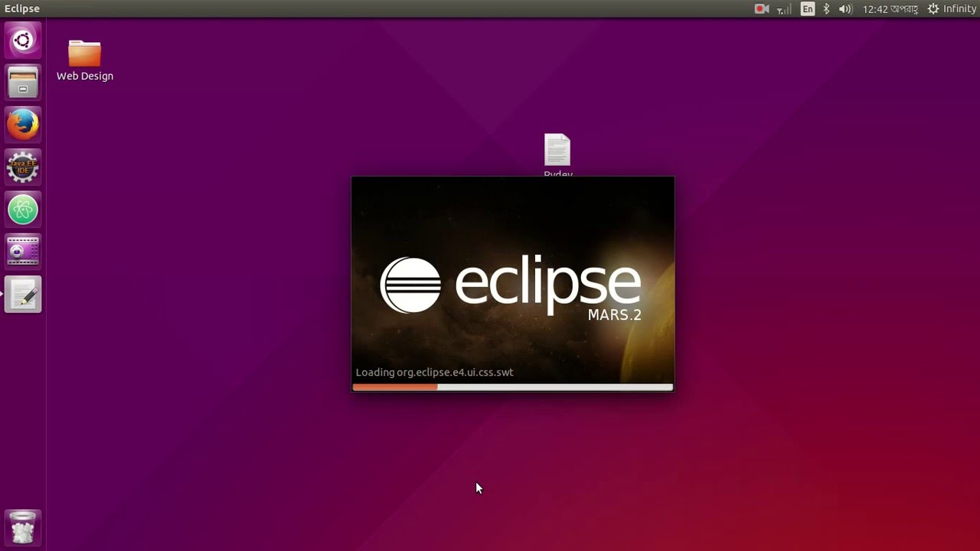
Task: Open the Atom editor from the launcher
Action: click(x=23, y=209)
